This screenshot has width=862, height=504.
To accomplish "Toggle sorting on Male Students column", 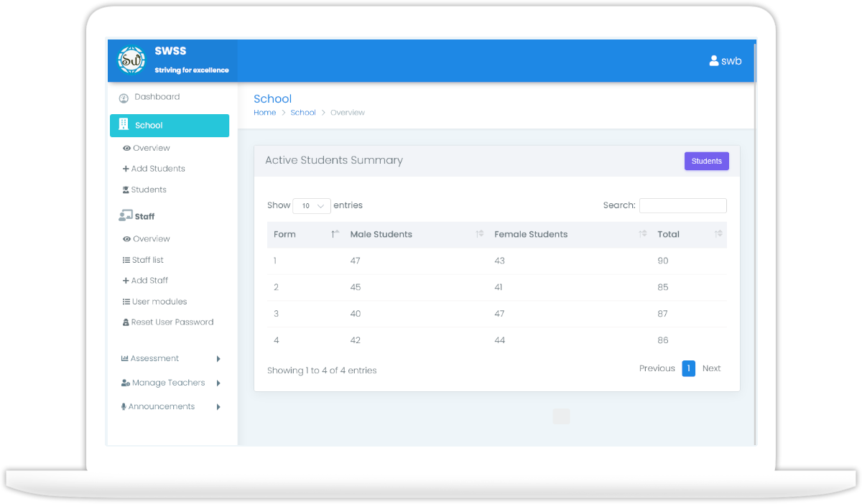I will tap(480, 234).
